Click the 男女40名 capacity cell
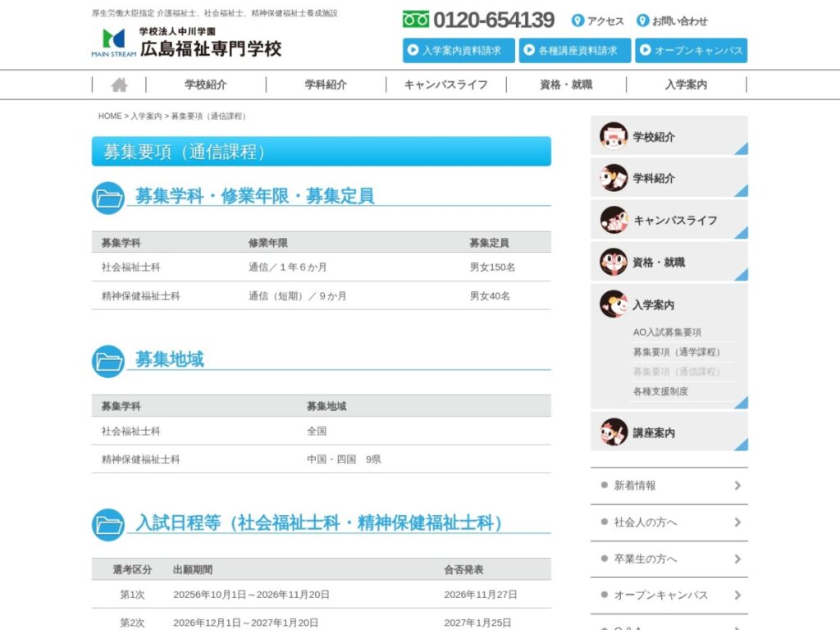This screenshot has height=630, width=840. pyautogui.click(x=490, y=295)
